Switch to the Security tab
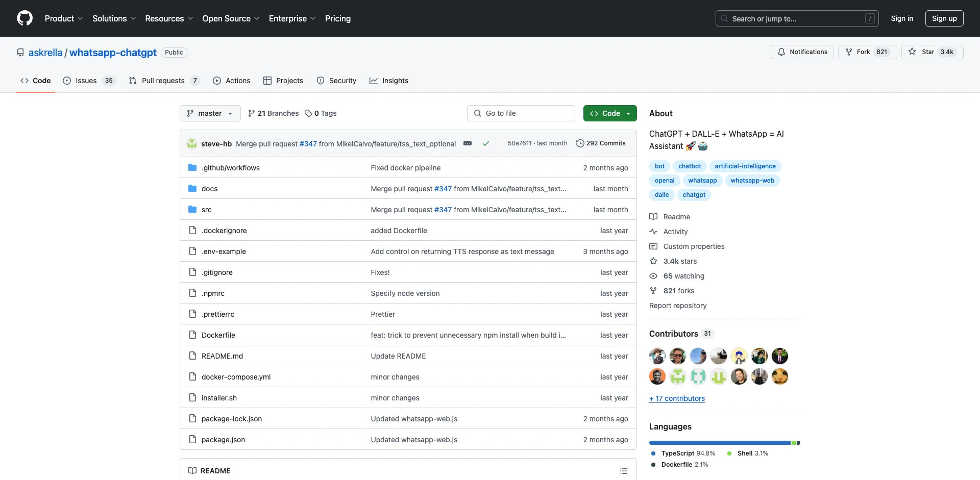 point(336,81)
